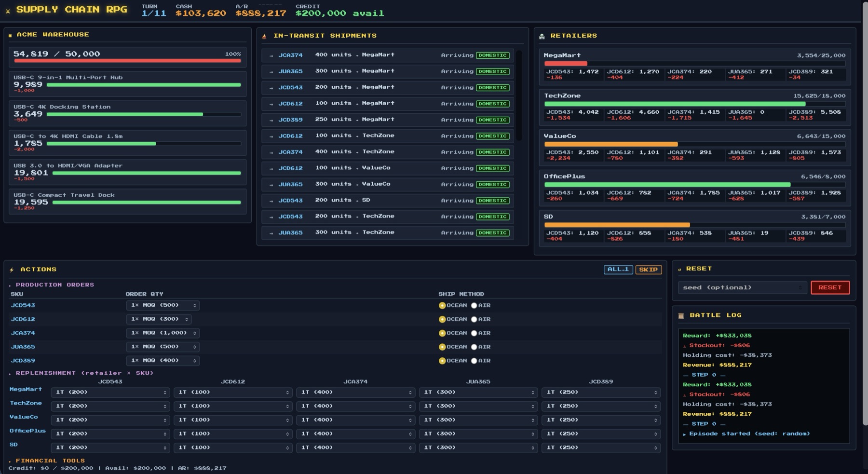Select AIR shipping for JCD612
The height and width of the screenshot is (474, 868).
(x=474, y=319)
